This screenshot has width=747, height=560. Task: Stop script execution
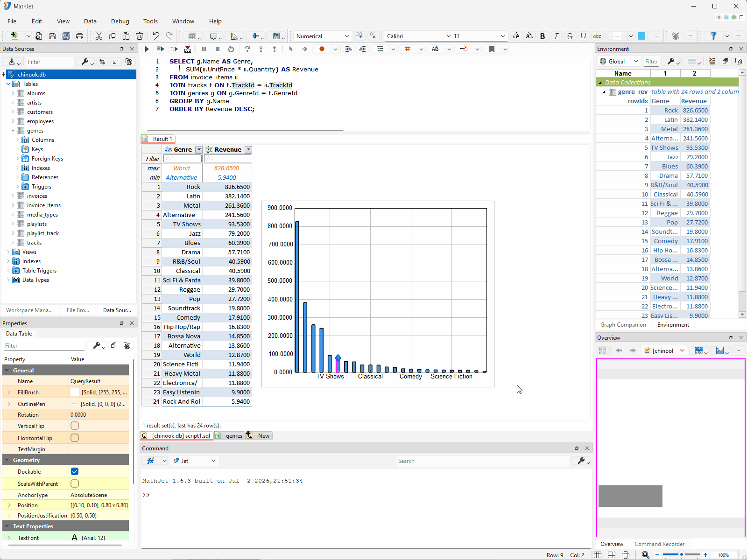pos(218,49)
